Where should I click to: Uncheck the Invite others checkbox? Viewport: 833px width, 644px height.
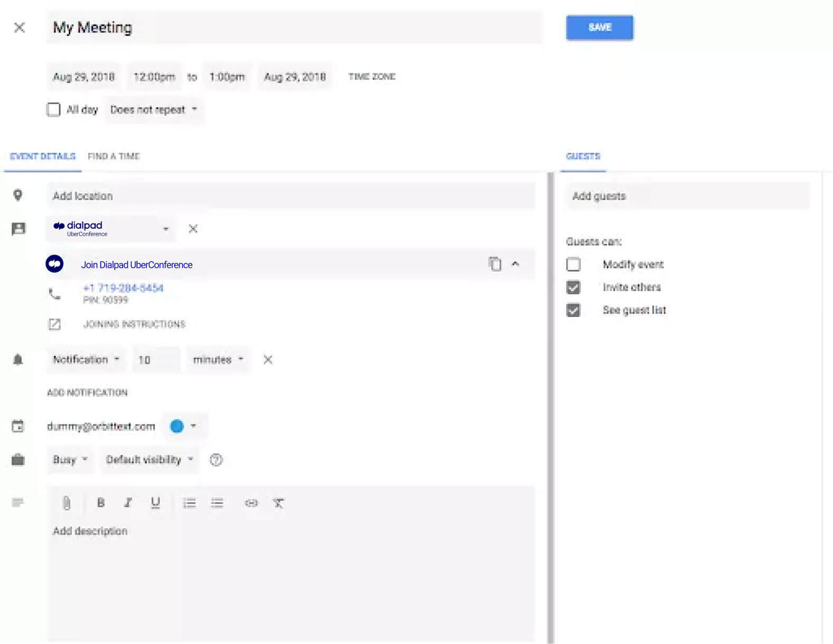(573, 287)
